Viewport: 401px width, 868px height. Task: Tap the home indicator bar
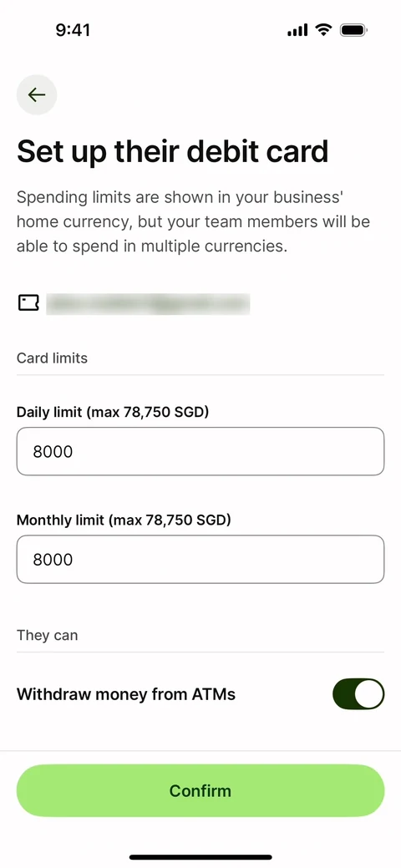point(200,857)
